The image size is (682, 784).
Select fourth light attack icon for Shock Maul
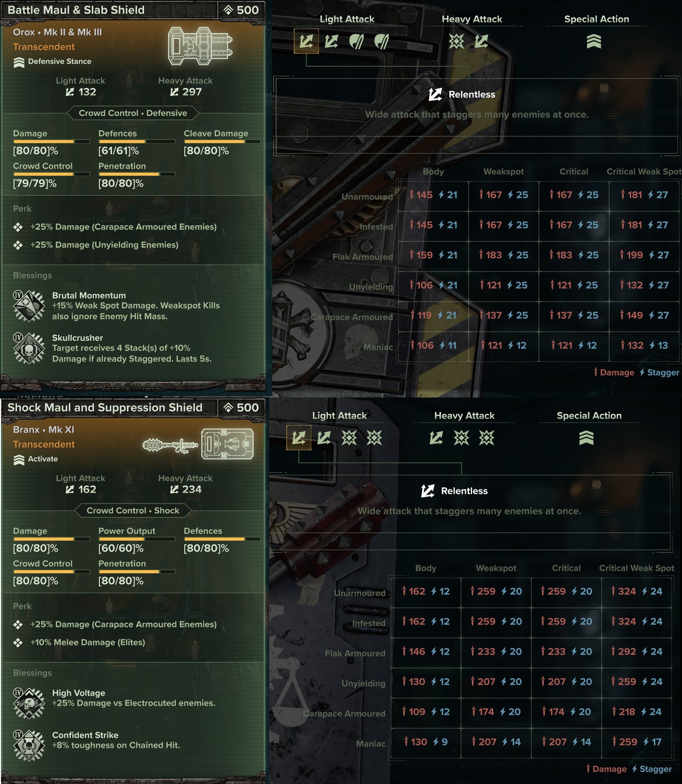pos(374,438)
